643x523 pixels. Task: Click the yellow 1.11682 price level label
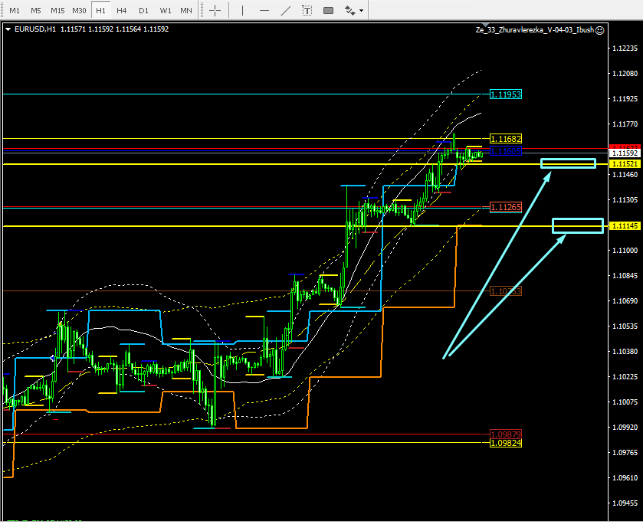(506, 138)
